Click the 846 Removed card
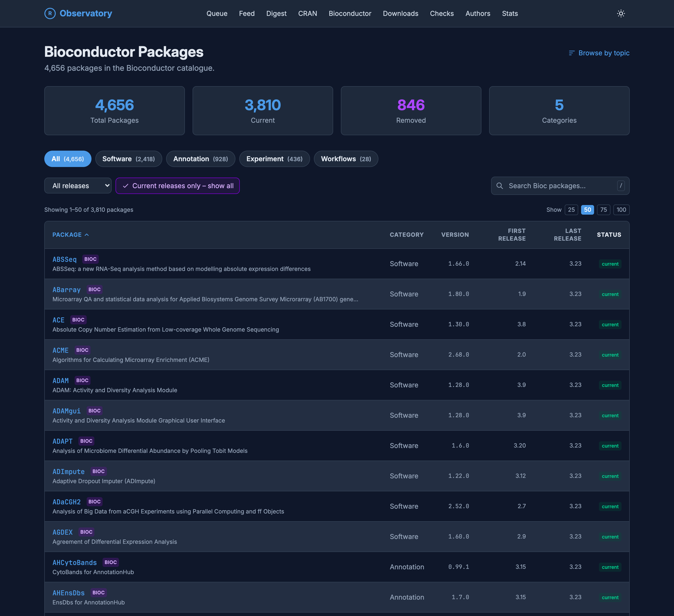Screen dimensions: 674x616 [x=411, y=111]
